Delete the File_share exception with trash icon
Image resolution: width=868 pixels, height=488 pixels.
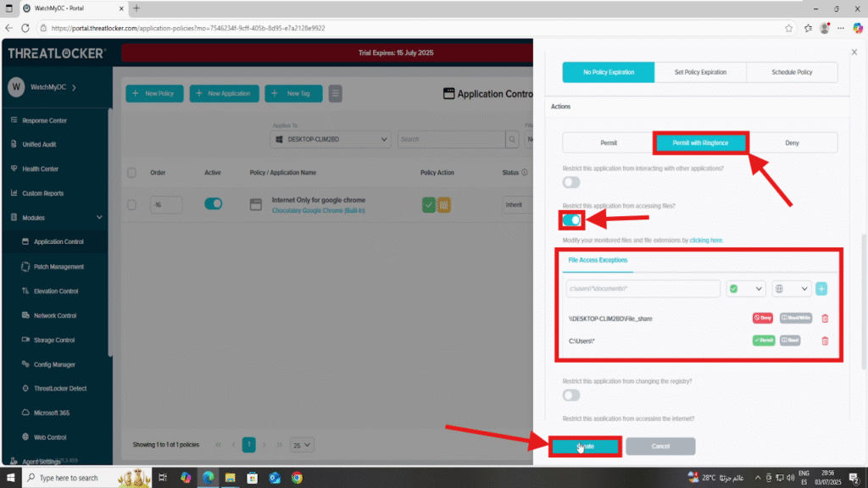click(x=825, y=319)
